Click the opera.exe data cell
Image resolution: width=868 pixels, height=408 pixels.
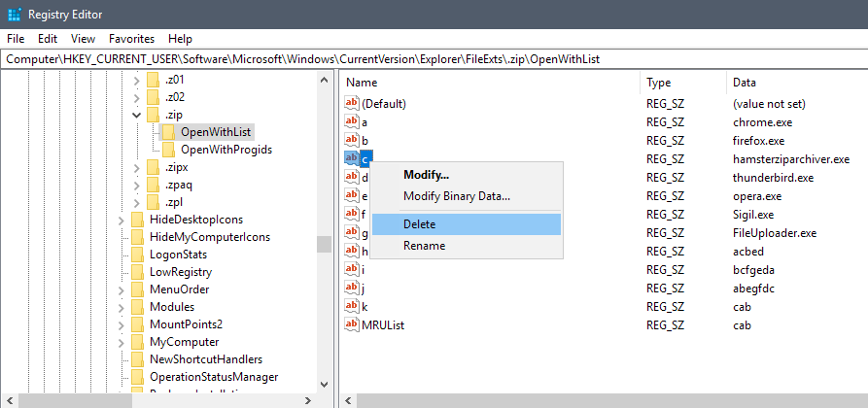[x=757, y=196]
